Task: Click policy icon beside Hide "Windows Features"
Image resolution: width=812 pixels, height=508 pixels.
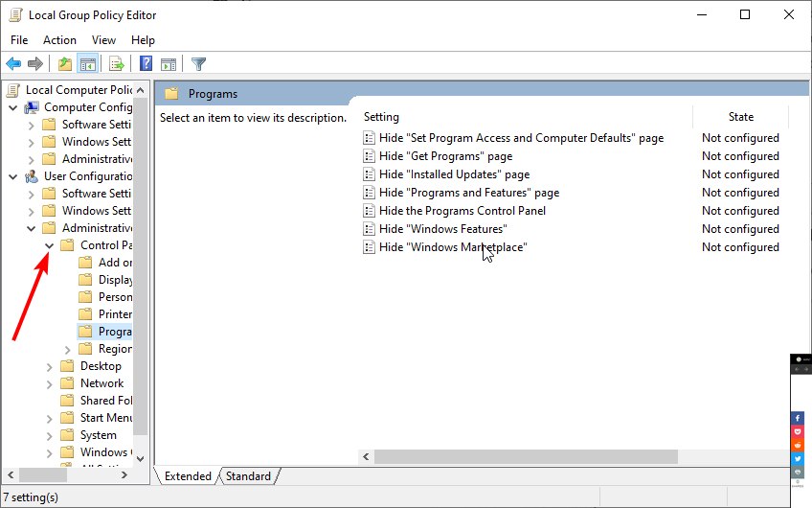Action: click(369, 228)
